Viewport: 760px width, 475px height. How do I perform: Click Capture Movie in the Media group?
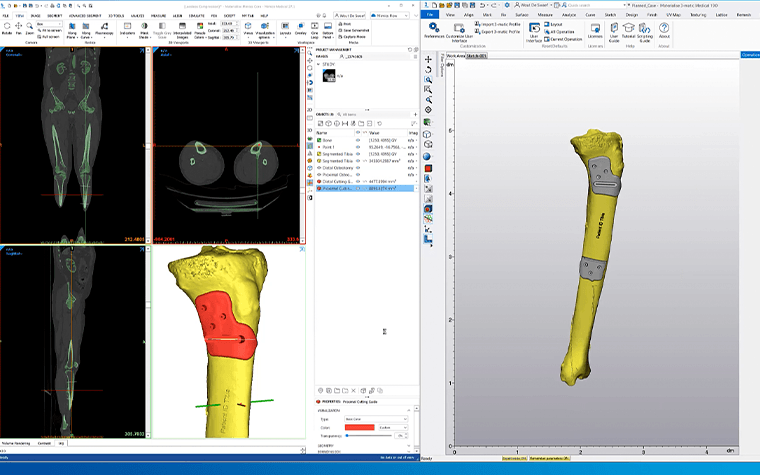coord(352,37)
